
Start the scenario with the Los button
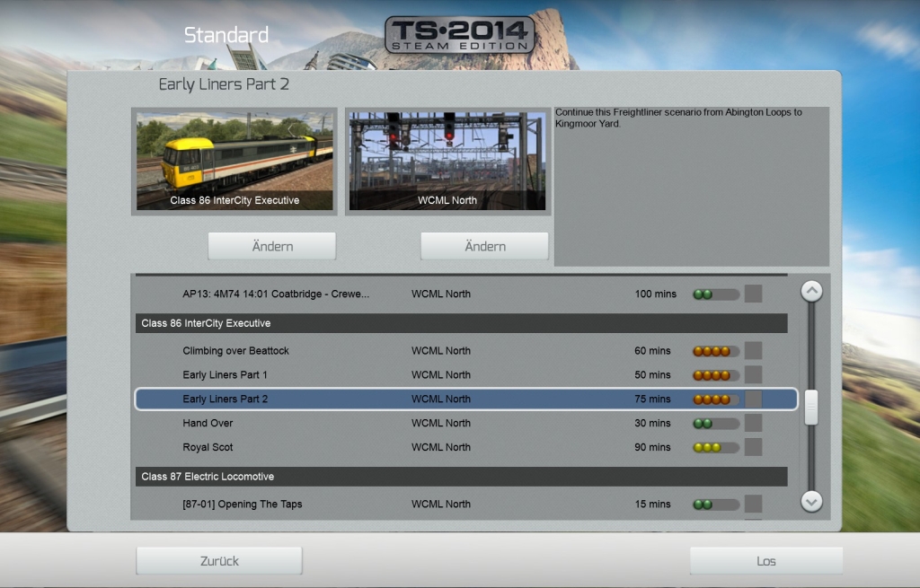click(766, 561)
